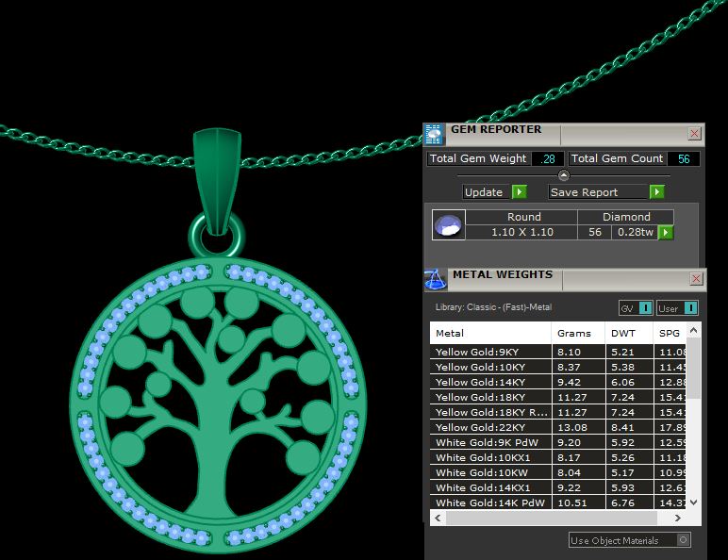728x560 pixels.
Task: Select the Yellow Gold:18KY R... row
Action: pos(558,412)
